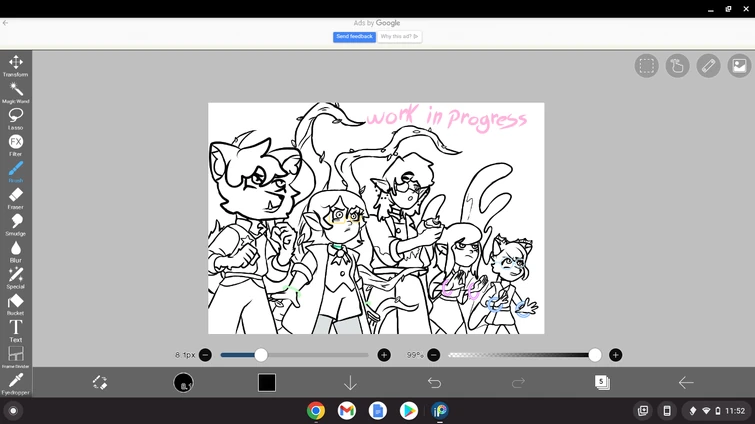Click the drawing canvas artwork
The height and width of the screenshot is (424, 755).
376,218
